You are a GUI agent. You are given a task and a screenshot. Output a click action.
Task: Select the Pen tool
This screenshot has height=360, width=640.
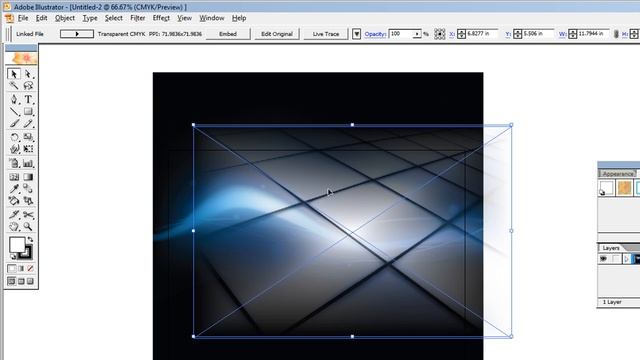pos(14,99)
